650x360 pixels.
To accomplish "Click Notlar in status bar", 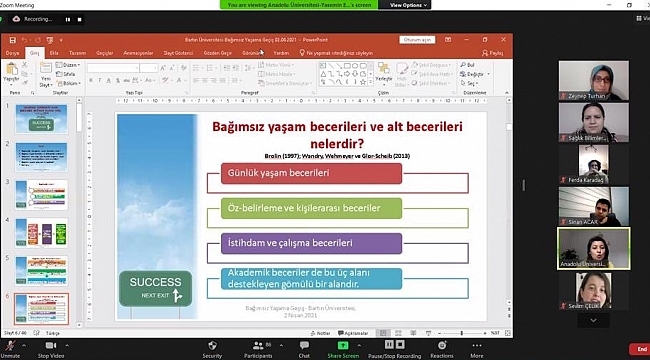I will pos(320,333).
